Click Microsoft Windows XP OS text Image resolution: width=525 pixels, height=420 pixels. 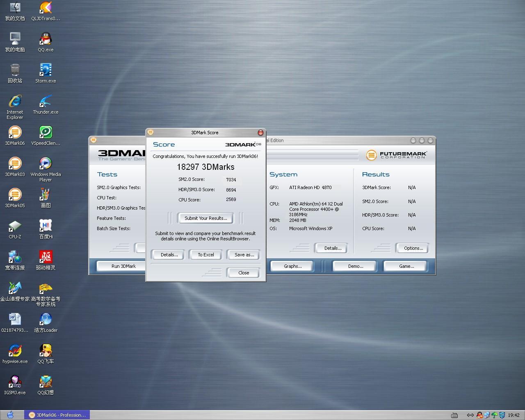[310, 228]
